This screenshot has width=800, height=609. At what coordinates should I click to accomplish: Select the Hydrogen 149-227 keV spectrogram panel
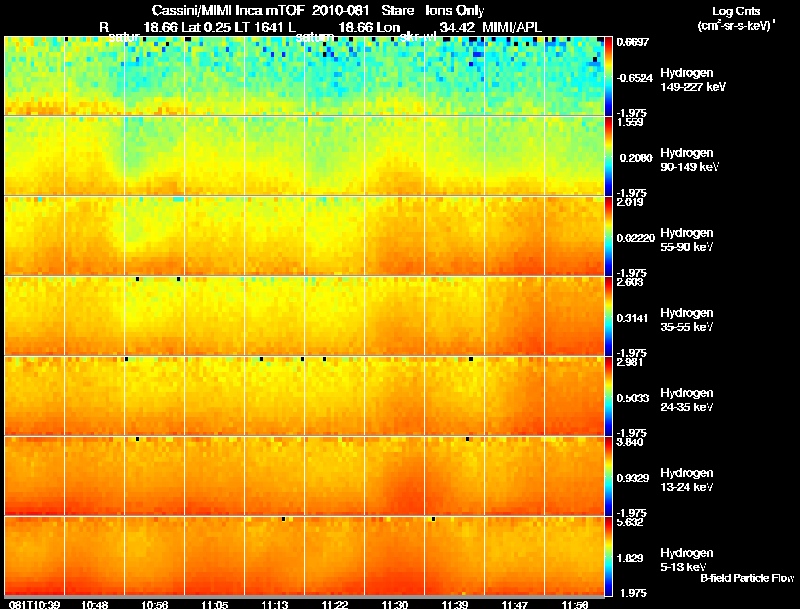click(x=304, y=76)
